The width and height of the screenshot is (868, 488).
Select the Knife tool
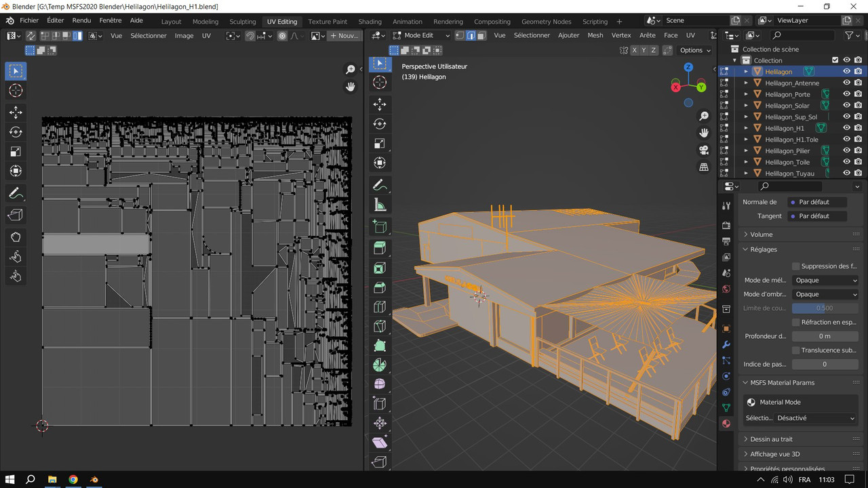click(x=380, y=326)
